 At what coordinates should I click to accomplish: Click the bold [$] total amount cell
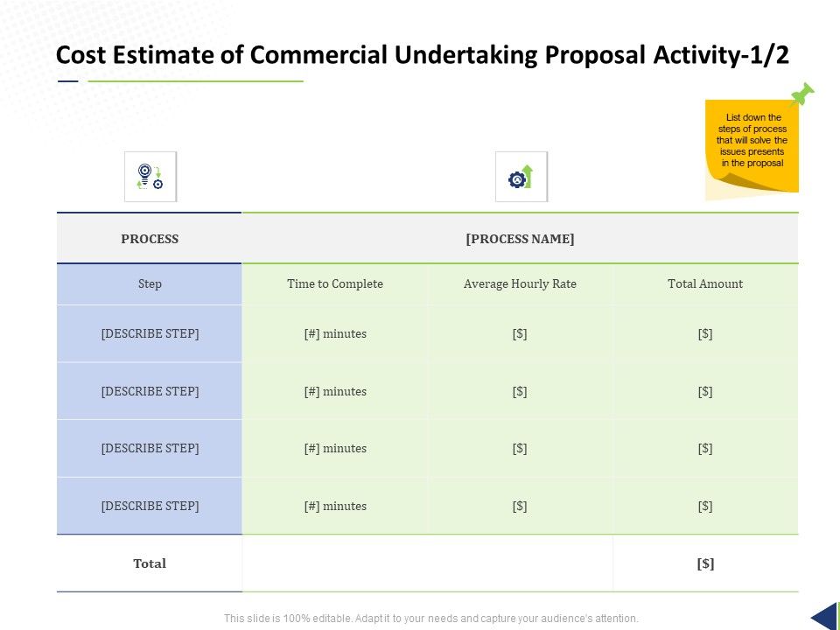click(x=705, y=564)
